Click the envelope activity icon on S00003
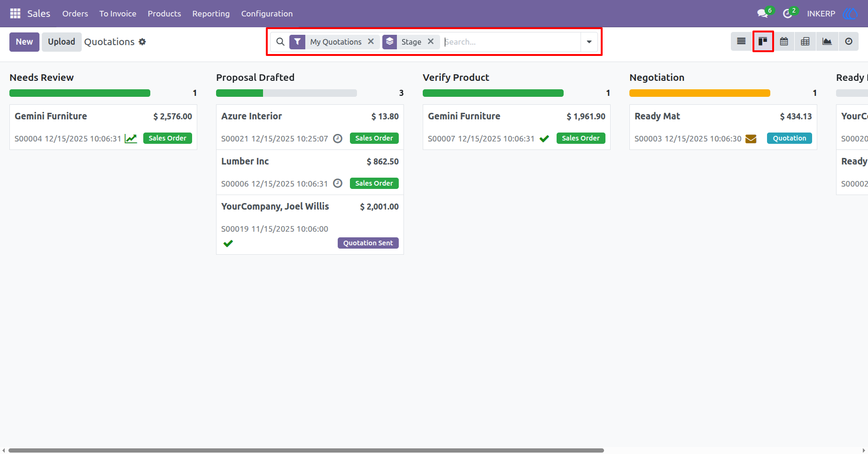This screenshot has width=868, height=454. point(751,139)
